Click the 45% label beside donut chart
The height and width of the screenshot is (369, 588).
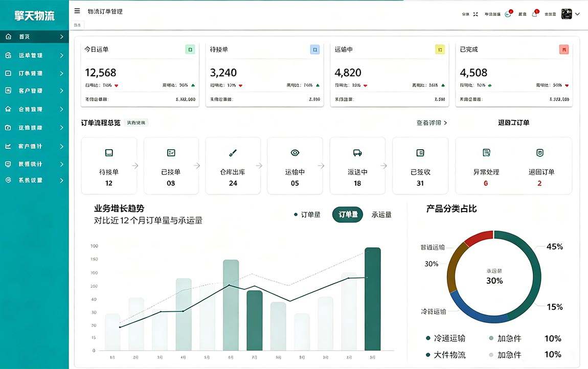555,246
